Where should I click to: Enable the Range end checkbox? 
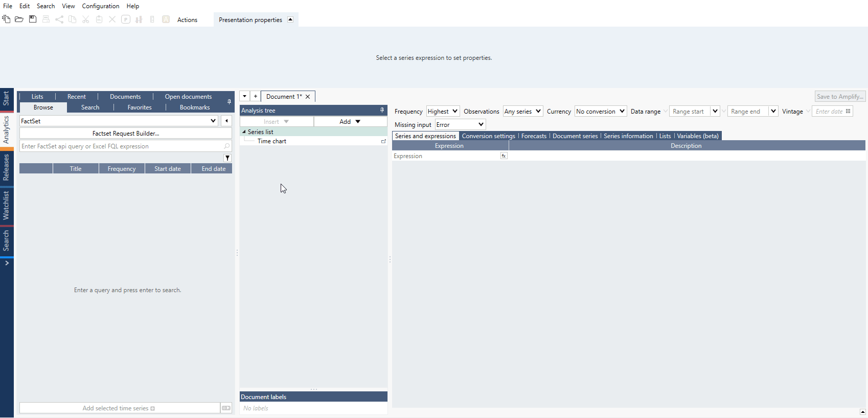tap(724, 112)
